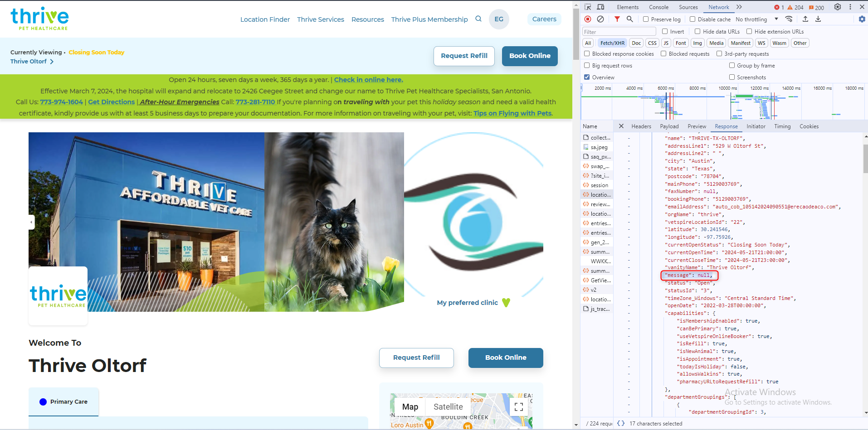
Task: Enable Preserve log checkbox
Action: 646,19
